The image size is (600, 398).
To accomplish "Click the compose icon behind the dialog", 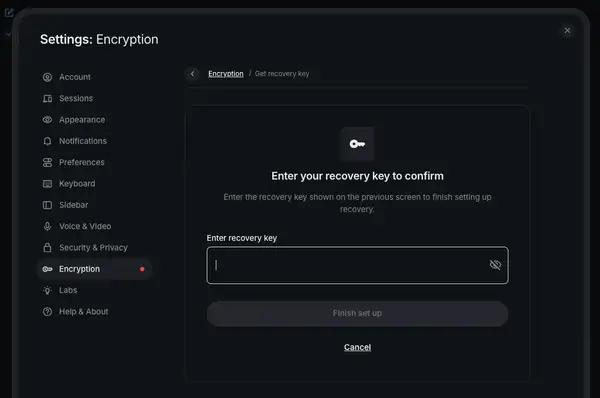I will (x=8, y=13).
